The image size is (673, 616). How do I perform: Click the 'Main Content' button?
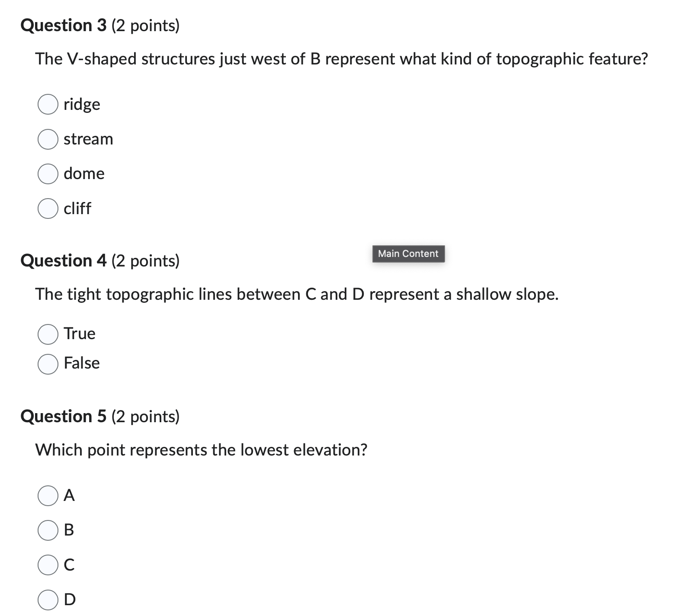coord(408,253)
